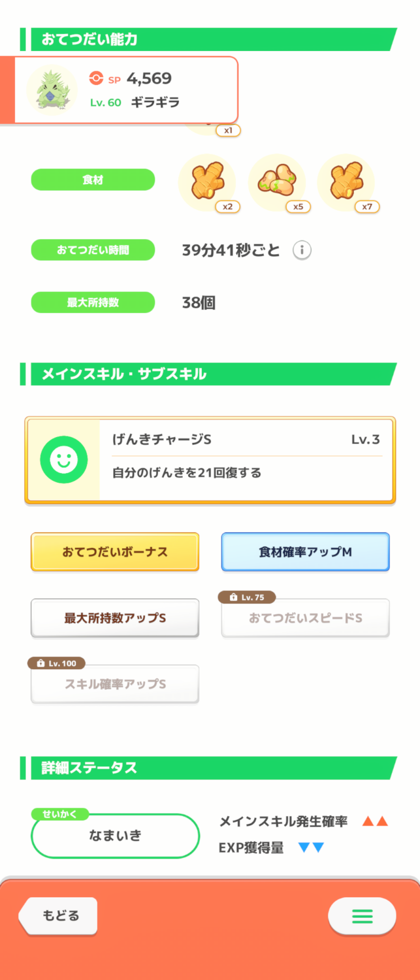Tap the soybeans ingredient icon (x5)
The width and height of the screenshot is (420, 980).
click(x=277, y=182)
